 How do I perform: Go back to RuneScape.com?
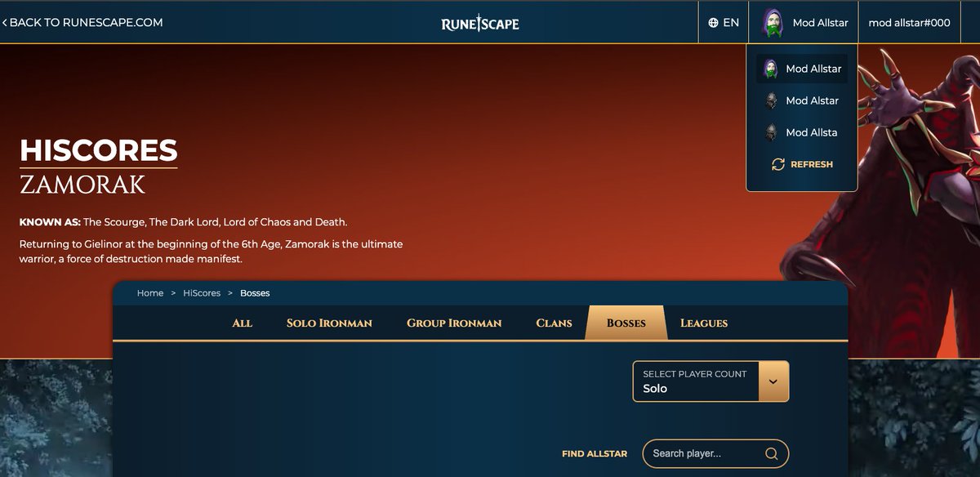(82, 23)
